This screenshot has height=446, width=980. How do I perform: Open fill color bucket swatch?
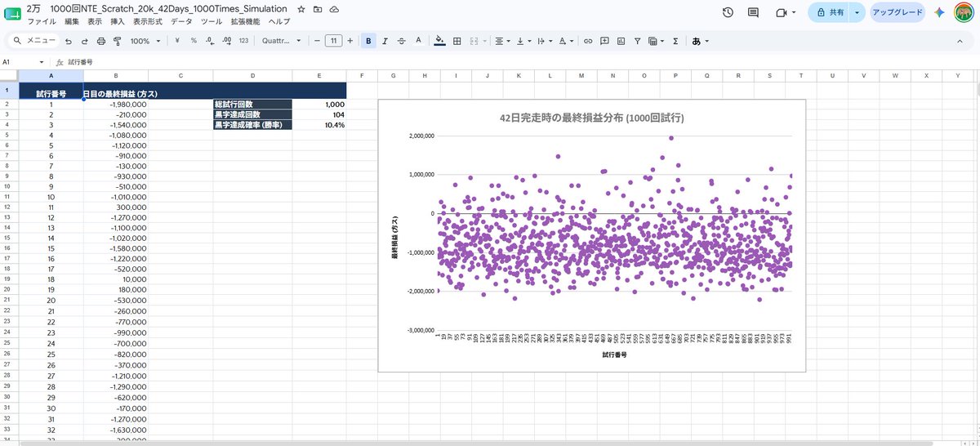pyautogui.click(x=440, y=40)
